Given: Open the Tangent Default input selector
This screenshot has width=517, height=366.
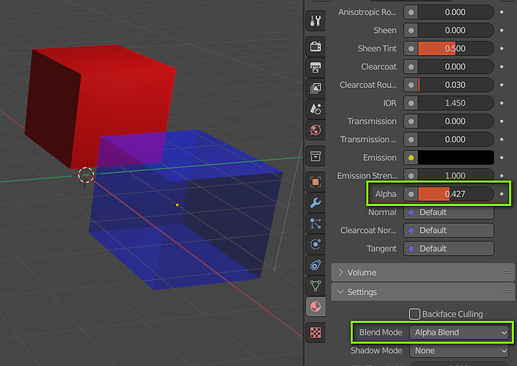Looking at the screenshot, I should [x=449, y=249].
